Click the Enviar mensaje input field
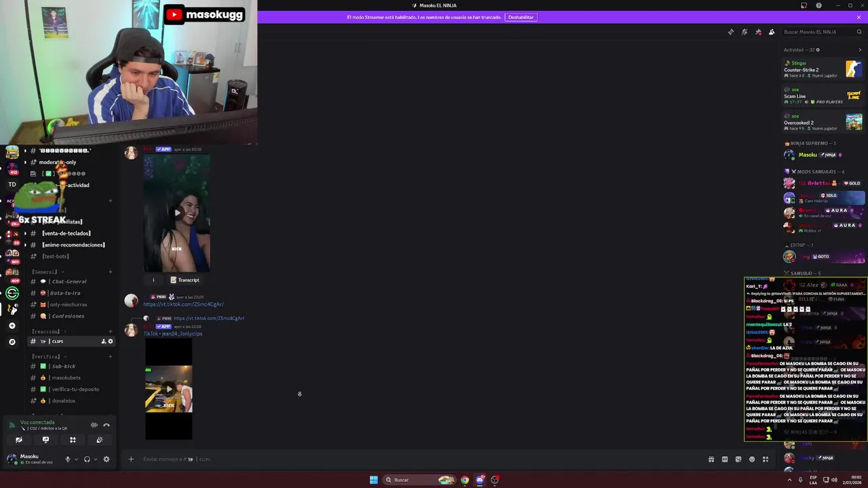The height and width of the screenshot is (488, 868). [420, 459]
